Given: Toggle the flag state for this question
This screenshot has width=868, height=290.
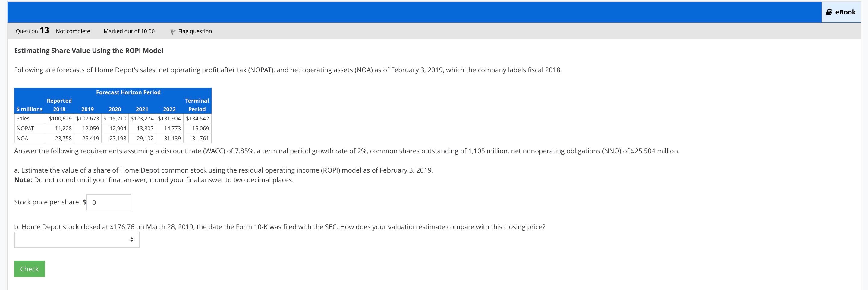Looking at the screenshot, I should click(x=191, y=31).
